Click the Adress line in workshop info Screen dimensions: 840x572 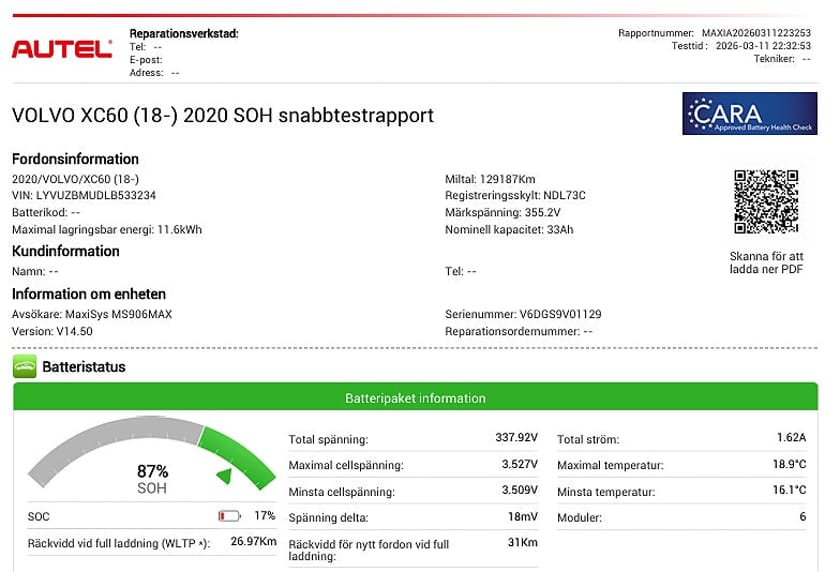point(154,73)
